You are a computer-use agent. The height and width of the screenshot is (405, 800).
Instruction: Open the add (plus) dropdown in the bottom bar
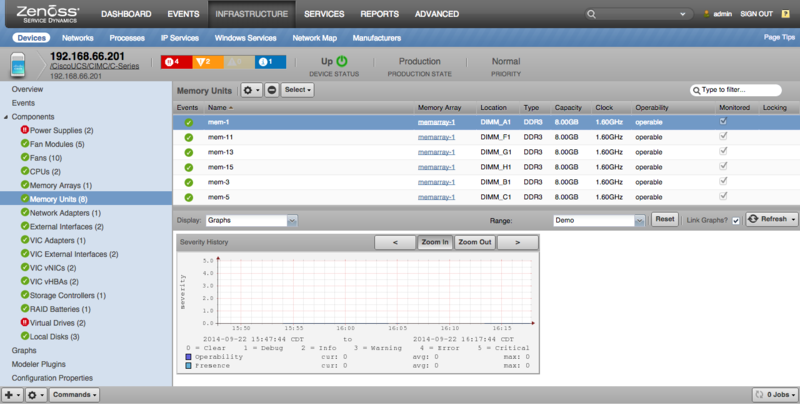click(x=12, y=395)
